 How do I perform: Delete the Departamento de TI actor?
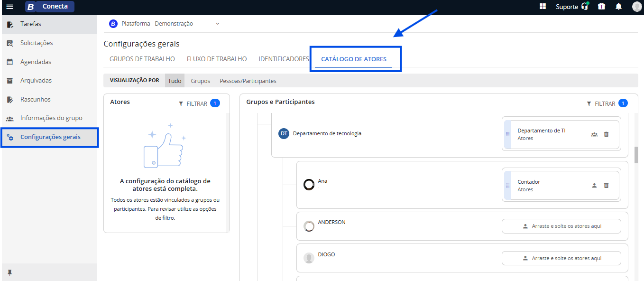click(606, 134)
